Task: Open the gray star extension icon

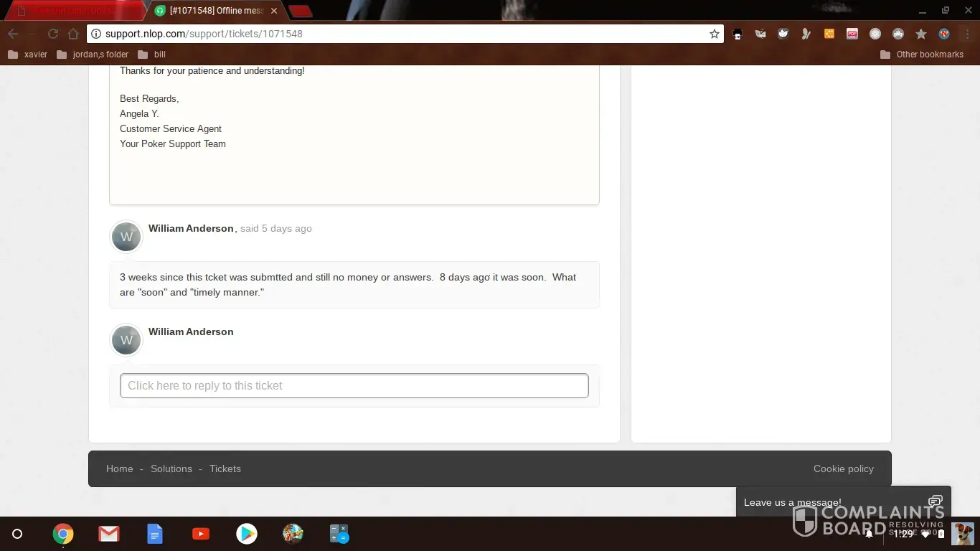Action: 921,34
